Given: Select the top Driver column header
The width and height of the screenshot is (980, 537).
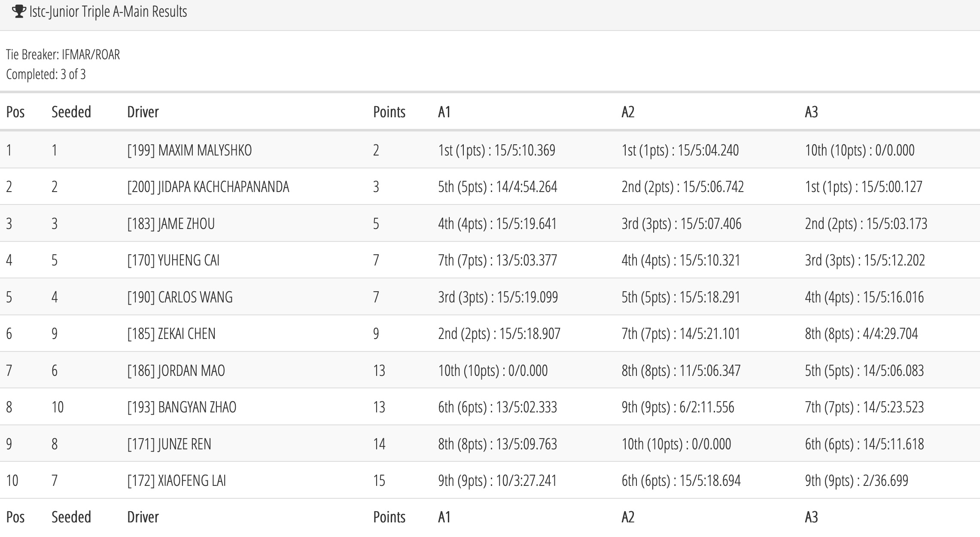Looking at the screenshot, I should click(143, 112).
